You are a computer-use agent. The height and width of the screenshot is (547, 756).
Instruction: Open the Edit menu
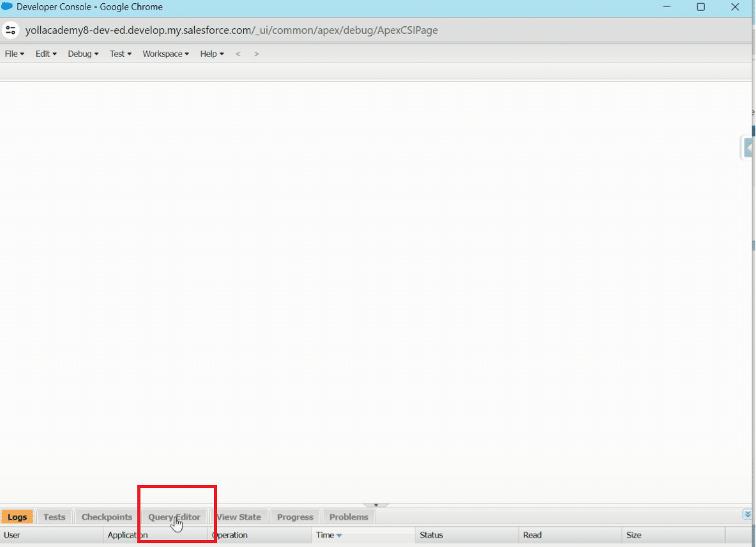click(x=46, y=54)
